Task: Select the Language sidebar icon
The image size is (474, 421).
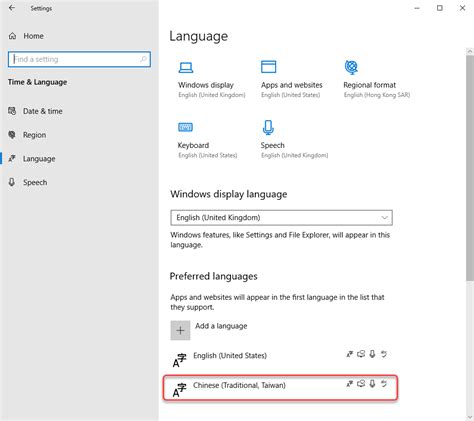Action: coord(12,158)
